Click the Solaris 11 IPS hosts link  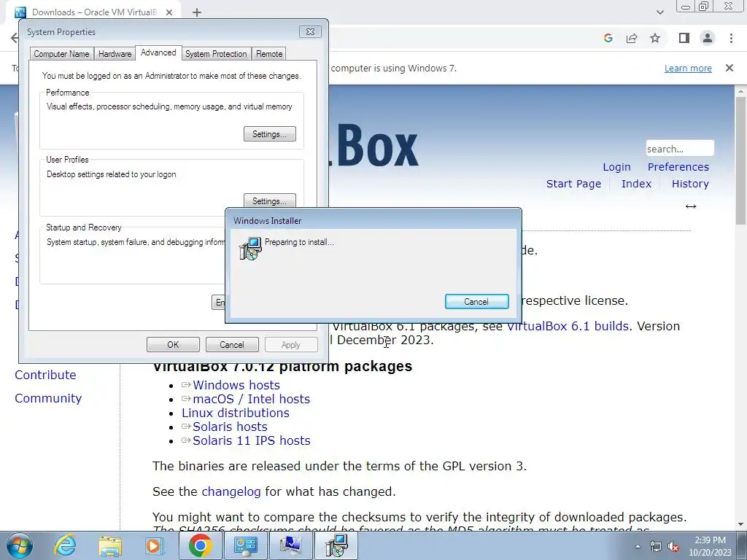pyautogui.click(x=252, y=440)
